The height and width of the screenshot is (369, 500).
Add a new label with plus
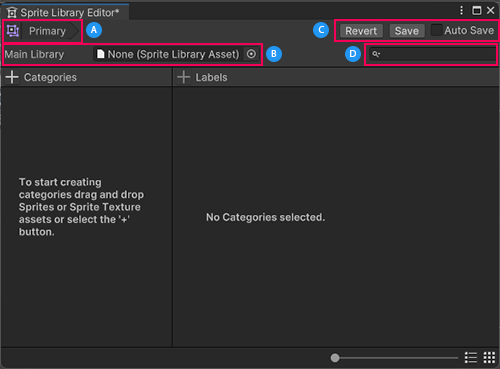pyautogui.click(x=183, y=77)
